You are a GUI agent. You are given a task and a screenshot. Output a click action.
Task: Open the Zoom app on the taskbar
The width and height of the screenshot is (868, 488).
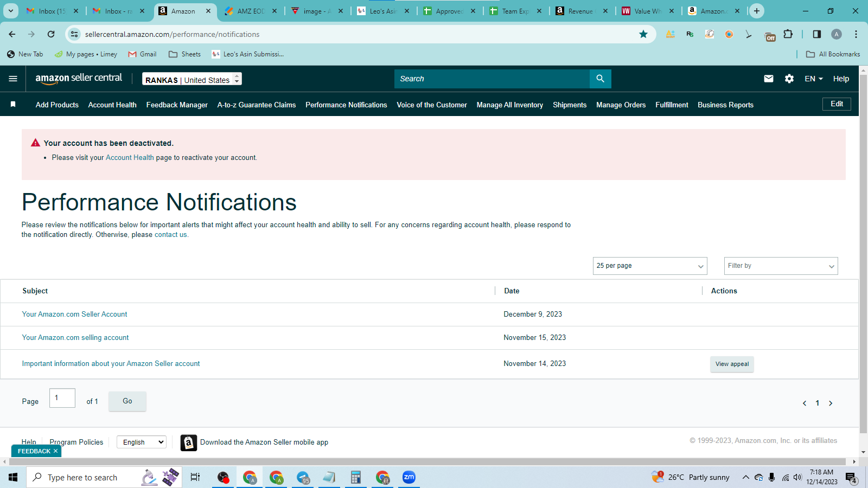(409, 477)
